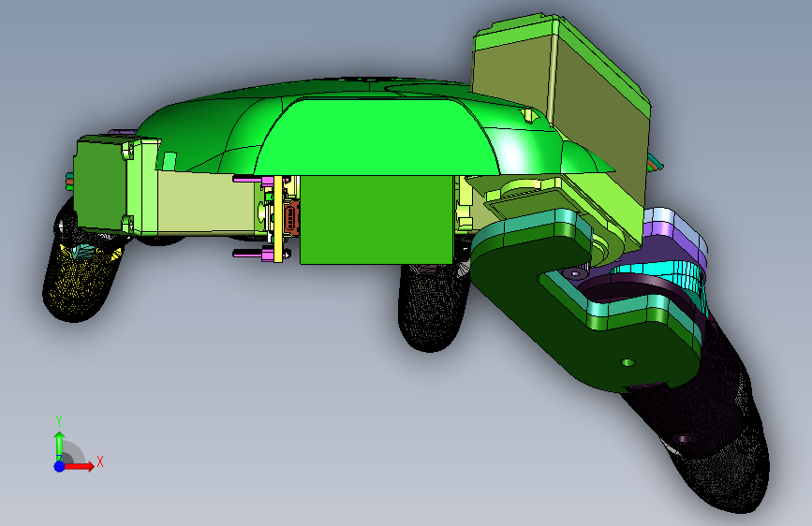Image resolution: width=812 pixels, height=526 pixels.
Task: Select the flat green rectangular box at center
Action: tap(376, 220)
